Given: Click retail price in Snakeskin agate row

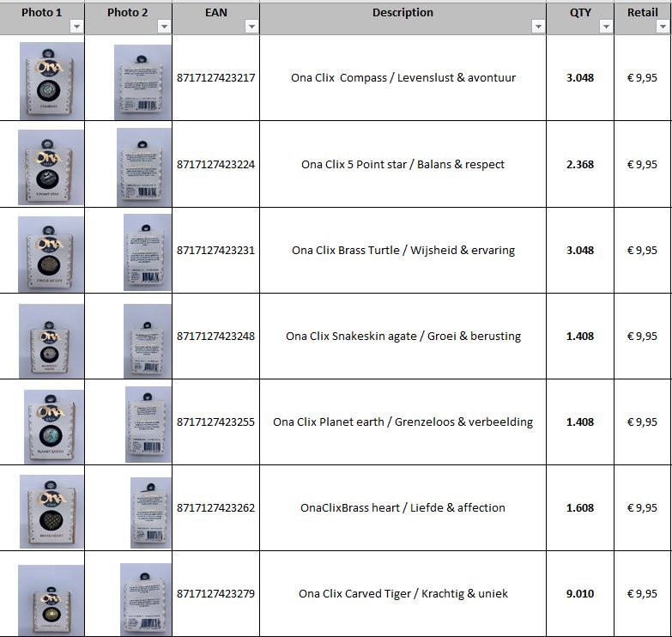Looking at the screenshot, I should (x=643, y=336).
